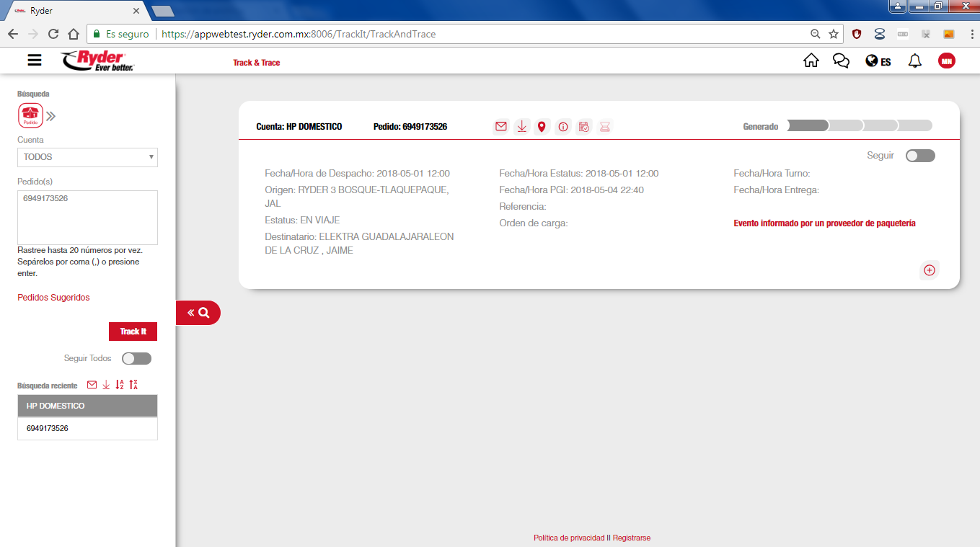Change language via ES globe selector
The height and width of the screenshot is (547, 980).
coord(878,61)
